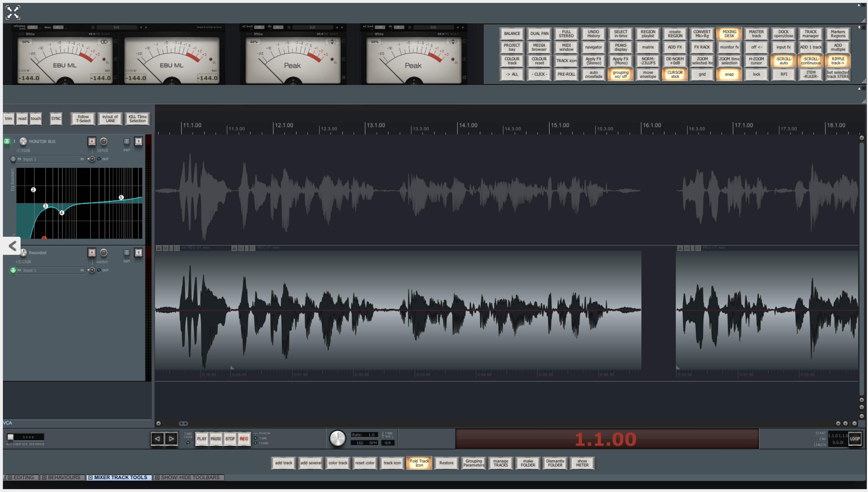The height and width of the screenshot is (492, 868).
Task: Click the go-to-start transport arrow
Action: [157, 439]
